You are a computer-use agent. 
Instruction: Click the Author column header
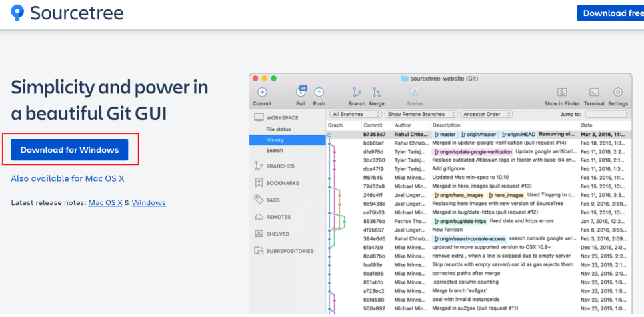point(403,125)
